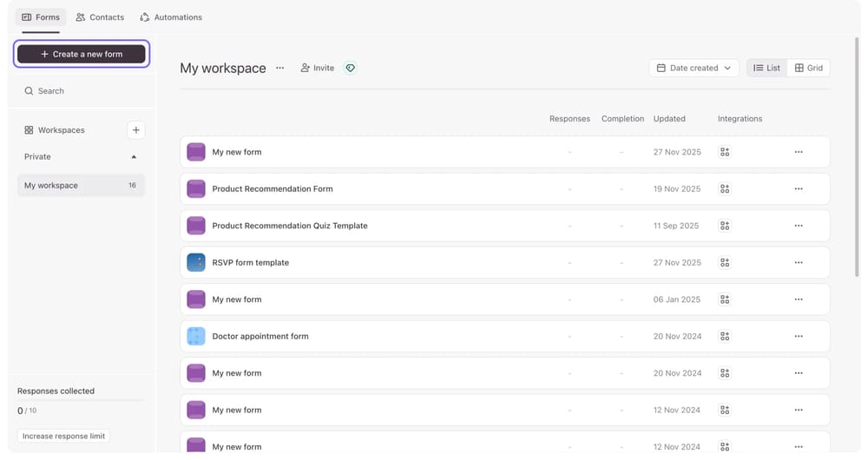
Task: Click the Search field in sidebar
Action: click(81, 91)
